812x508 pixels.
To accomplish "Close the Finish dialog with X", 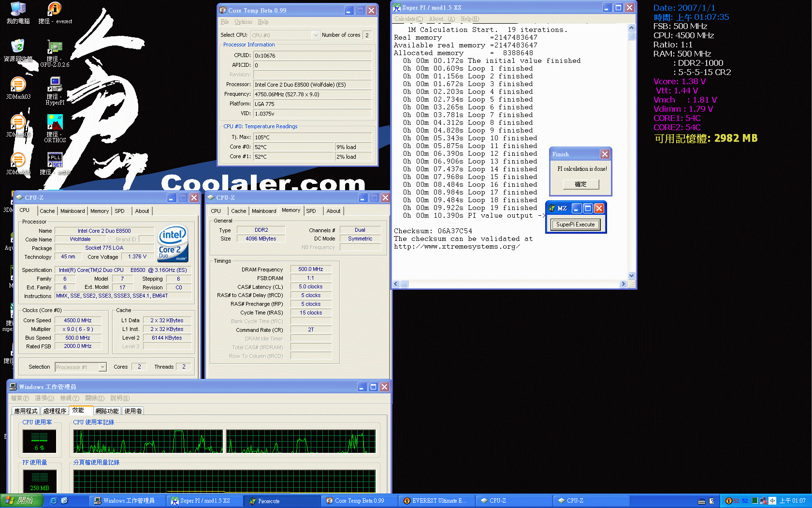I will click(605, 154).
